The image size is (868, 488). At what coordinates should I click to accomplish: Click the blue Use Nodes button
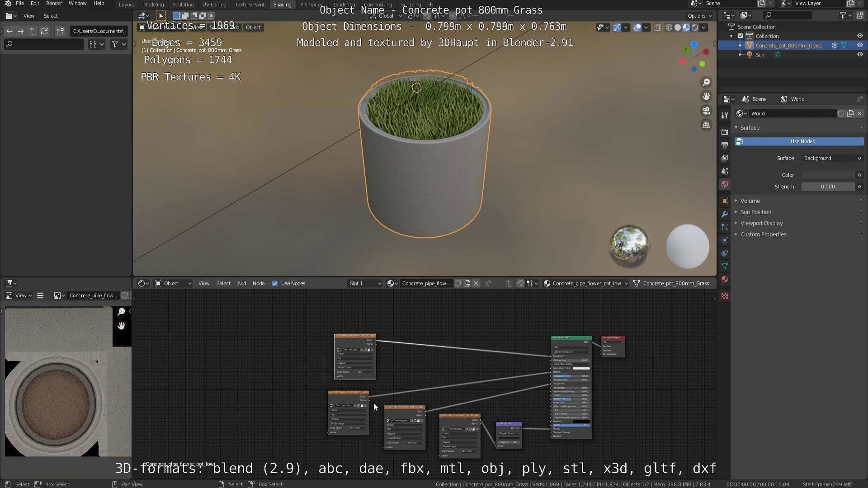pos(799,141)
